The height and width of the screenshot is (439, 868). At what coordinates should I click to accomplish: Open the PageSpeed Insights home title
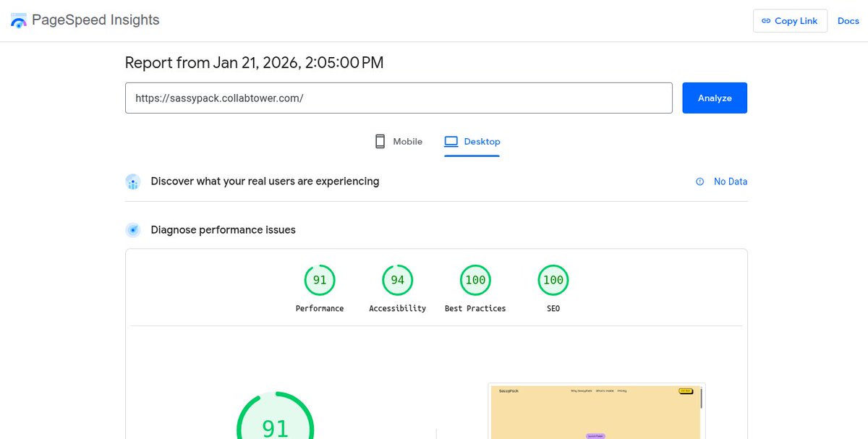click(95, 20)
